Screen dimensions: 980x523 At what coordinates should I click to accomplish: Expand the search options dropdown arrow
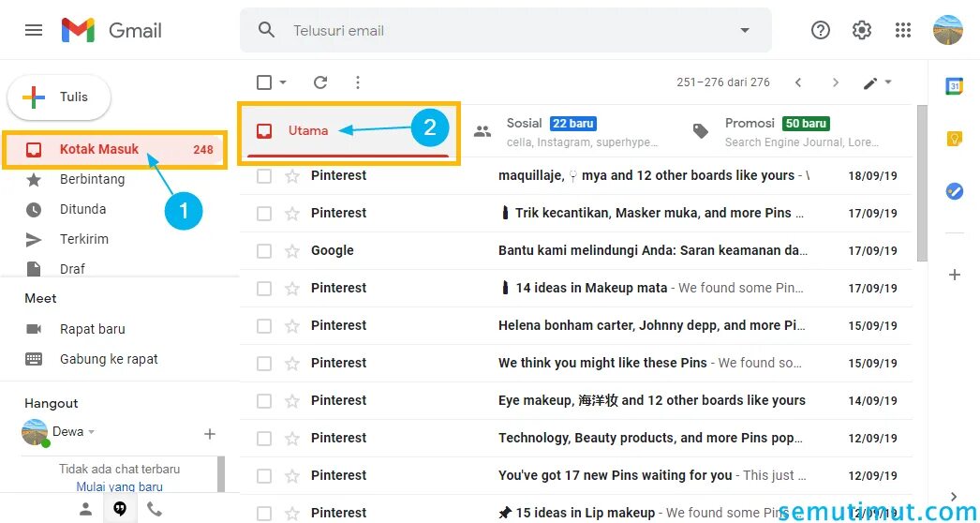(x=745, y=30)
